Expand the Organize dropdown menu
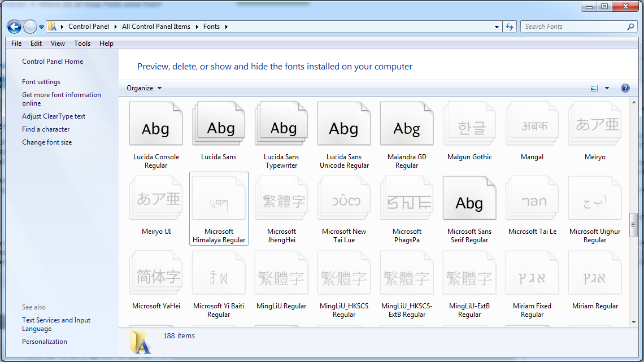This screenshot has height=362, width=644. [144, 88]
